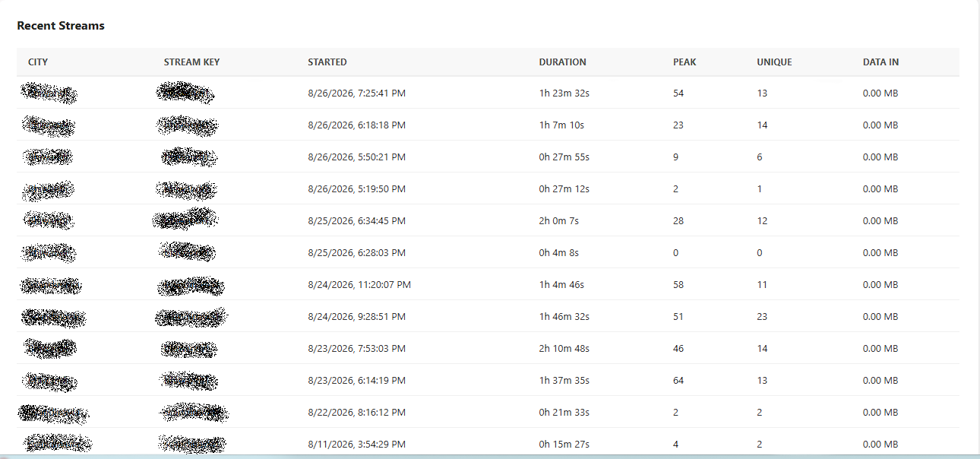Click unique value 23

click(762, 317)
